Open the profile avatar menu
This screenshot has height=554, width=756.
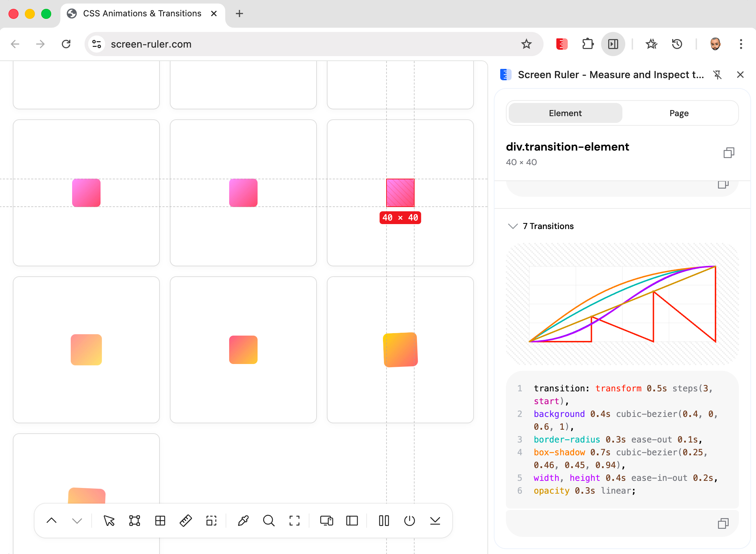715,44
